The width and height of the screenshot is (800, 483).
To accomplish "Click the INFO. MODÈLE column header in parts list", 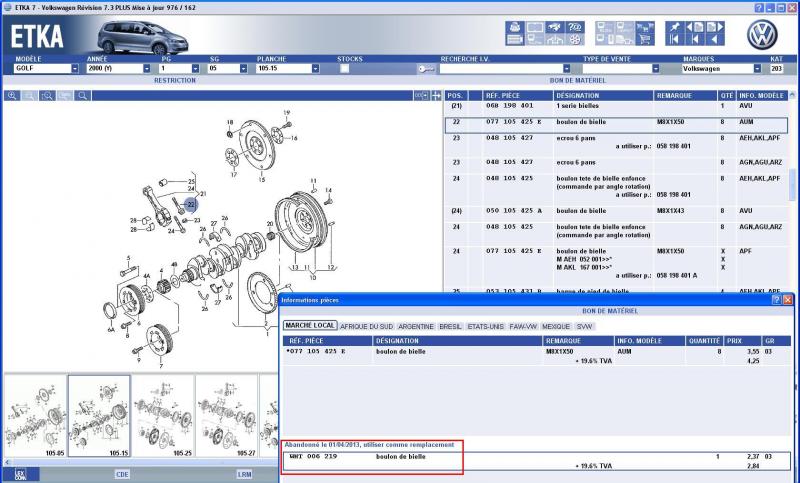I will coord(762,95).
